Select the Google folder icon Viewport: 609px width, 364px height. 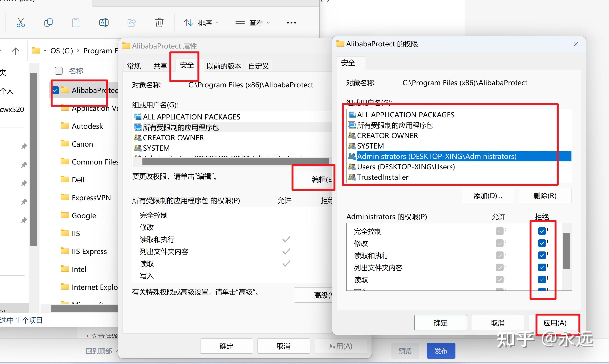pos(65,215)
